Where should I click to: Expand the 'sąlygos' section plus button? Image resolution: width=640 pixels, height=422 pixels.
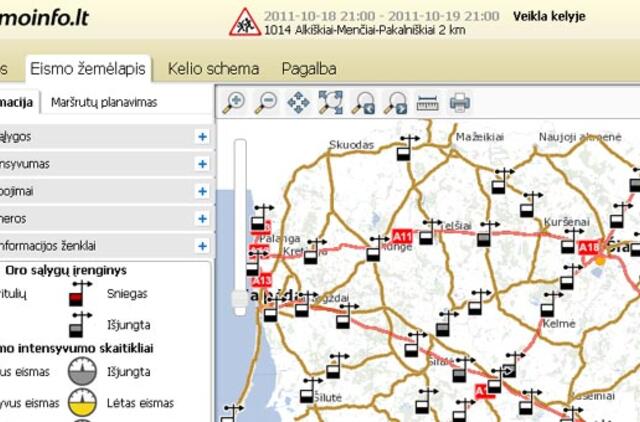[202, 137]
